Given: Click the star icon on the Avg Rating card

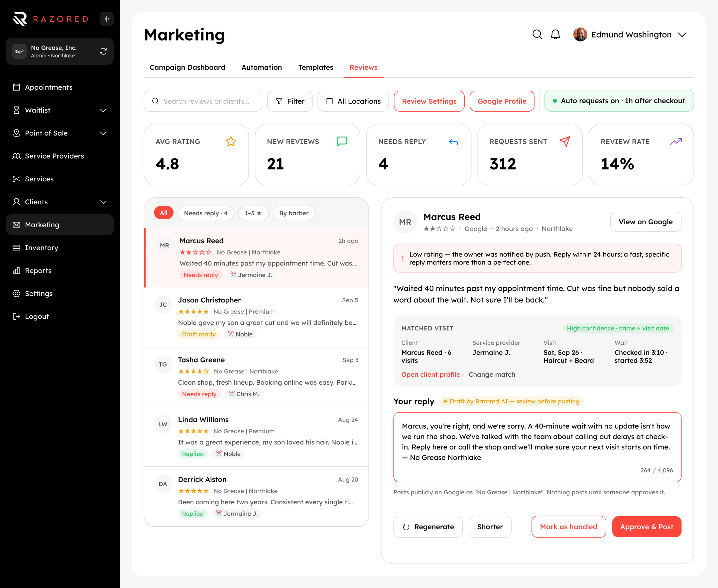Looking at the screenshot, I should coord(231,142).
